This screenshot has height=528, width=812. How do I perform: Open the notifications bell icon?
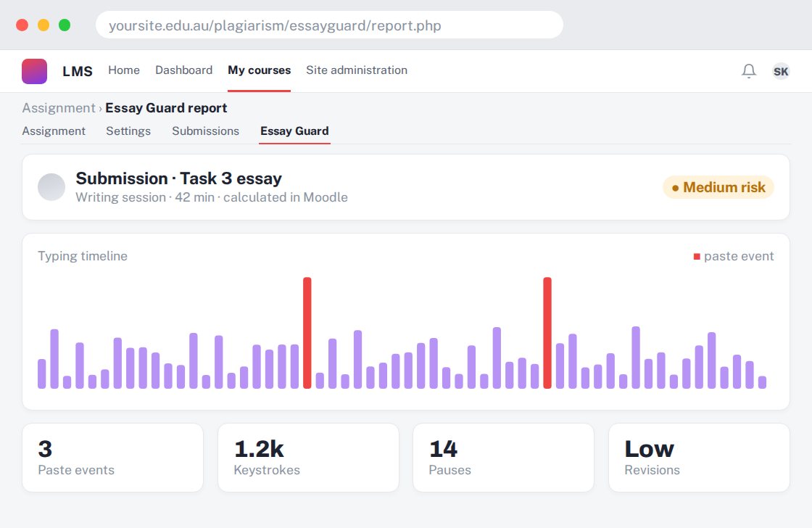(x=749, y=71)
